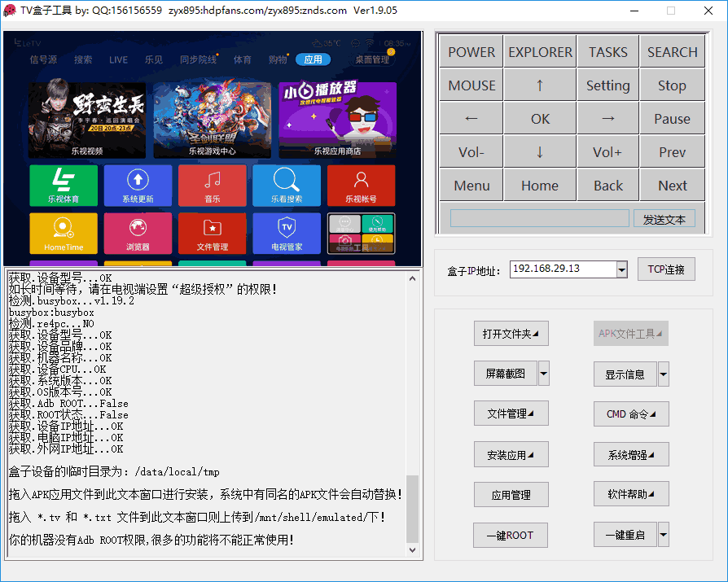Select the highlighted 应用 tab

coord(313,59)
